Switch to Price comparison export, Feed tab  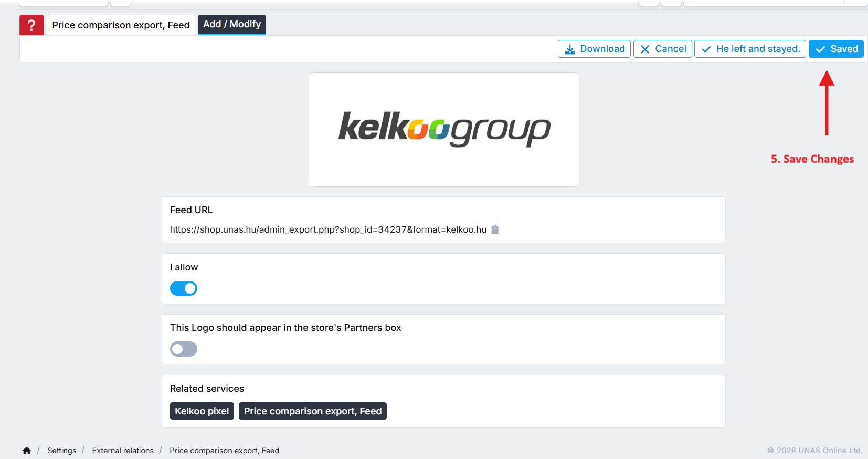point(121,25)
